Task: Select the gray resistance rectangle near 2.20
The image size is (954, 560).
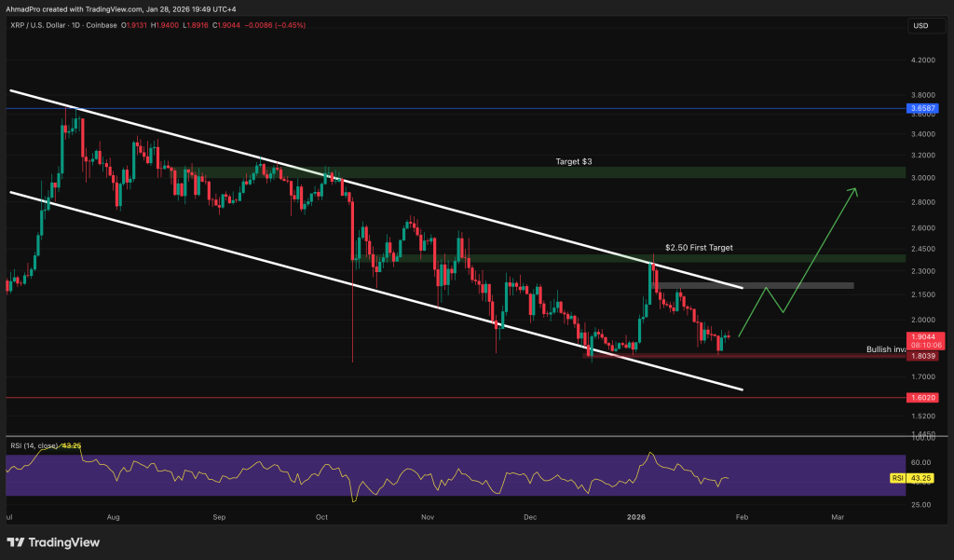Action: click(755, 285)
